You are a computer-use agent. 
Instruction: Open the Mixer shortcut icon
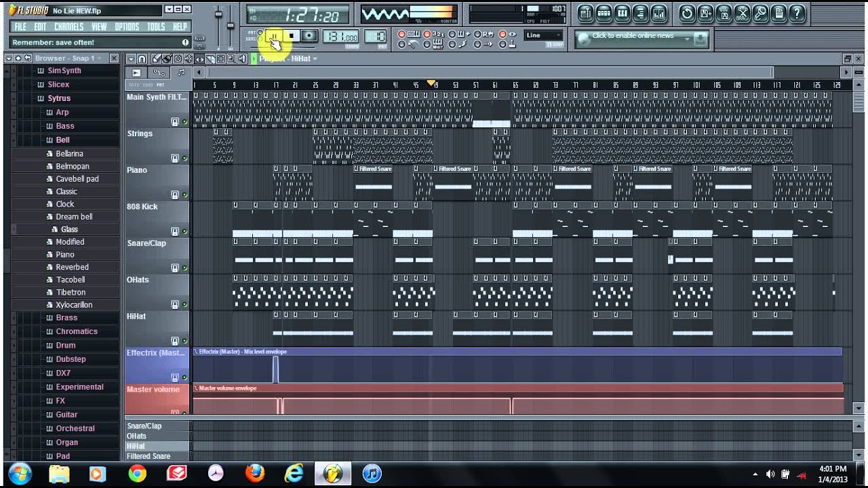coord(658,13)
